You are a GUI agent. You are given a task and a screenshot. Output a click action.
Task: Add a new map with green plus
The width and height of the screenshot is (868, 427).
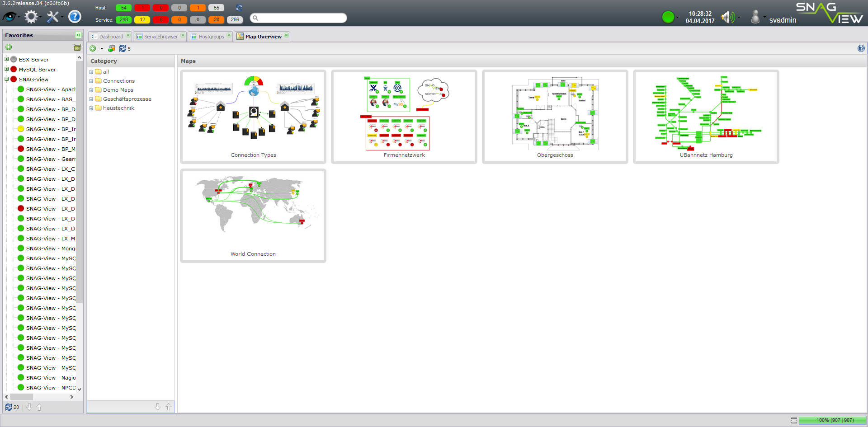pyautogui.click(x=93, y=48)
